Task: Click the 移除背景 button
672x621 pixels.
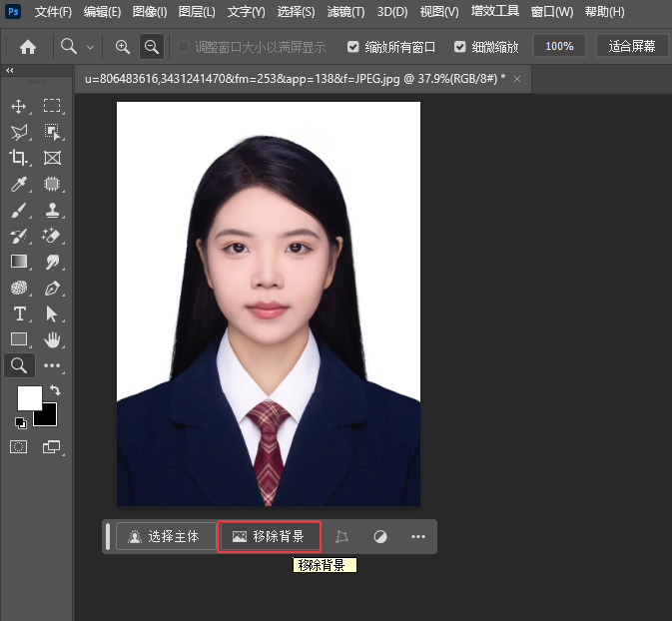Action: (269, 536)
